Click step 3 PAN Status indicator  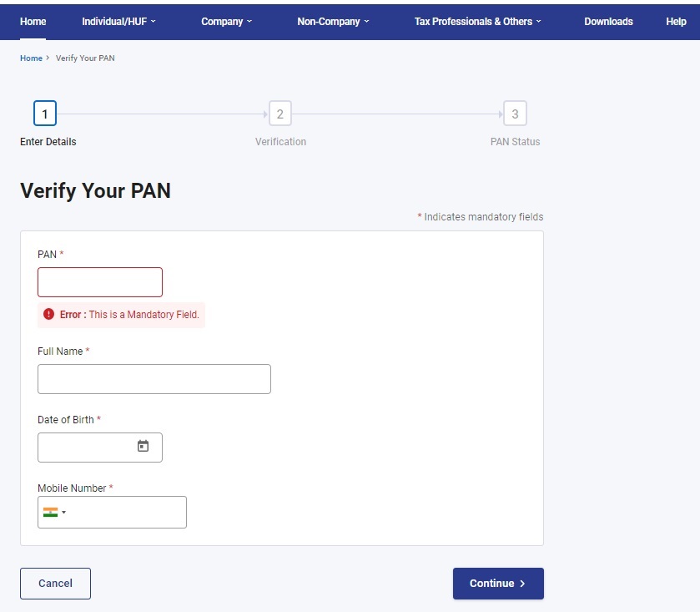point(515,113)
